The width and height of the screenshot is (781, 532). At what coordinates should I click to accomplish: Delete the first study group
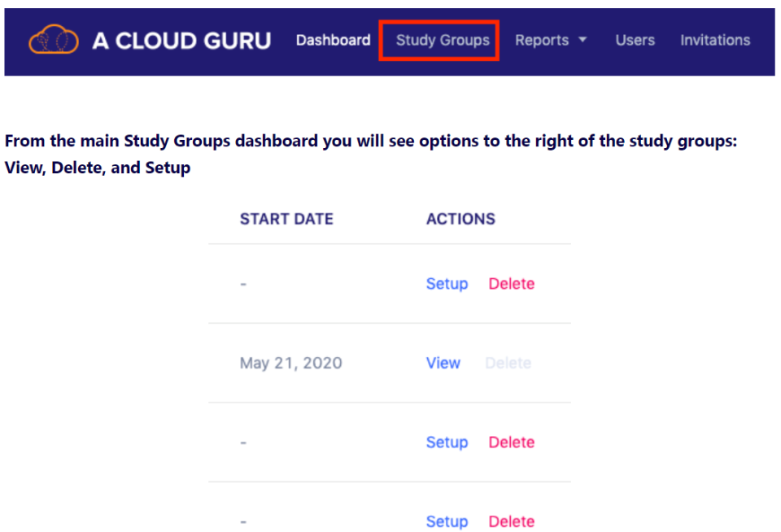point(511,283)
